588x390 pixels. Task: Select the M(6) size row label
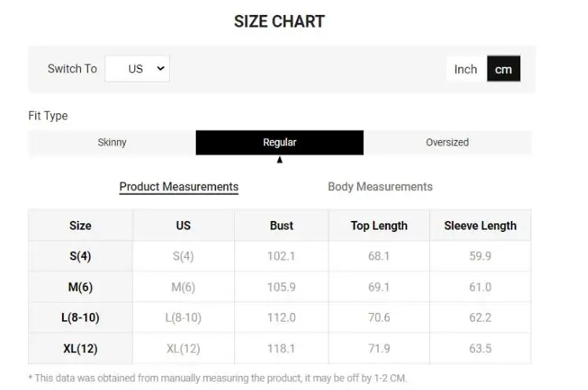tap(80, 287)
